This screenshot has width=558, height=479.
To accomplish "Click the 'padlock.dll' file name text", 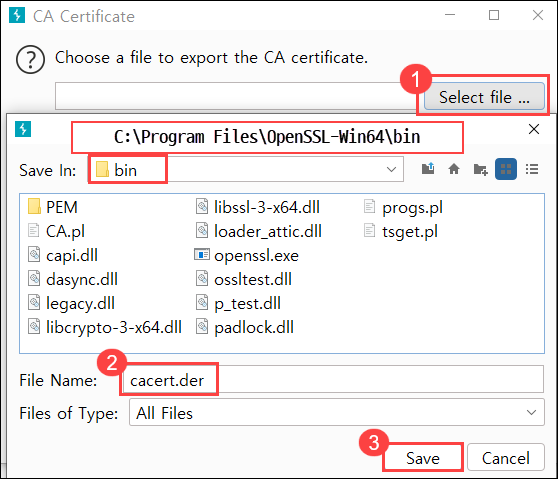I will [254, 327].
